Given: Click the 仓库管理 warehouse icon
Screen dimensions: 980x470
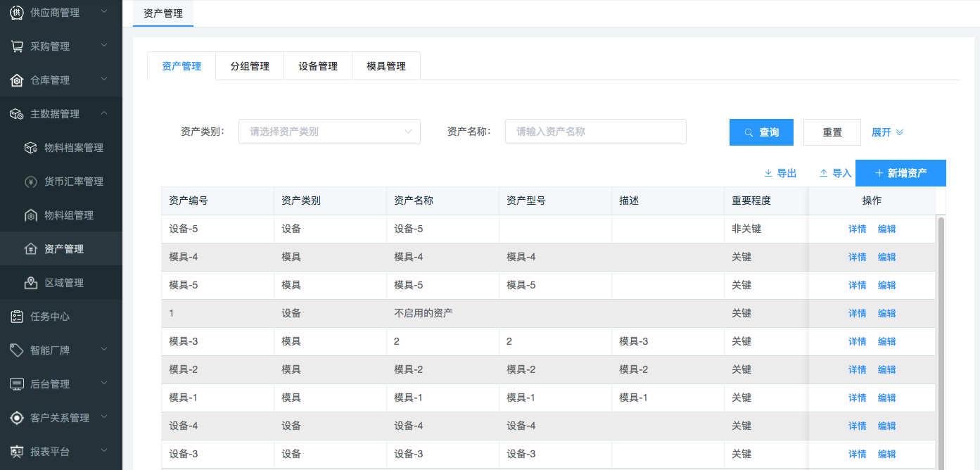Looking at the screenshot, I should pyautogui.click(x=16, y=80).
